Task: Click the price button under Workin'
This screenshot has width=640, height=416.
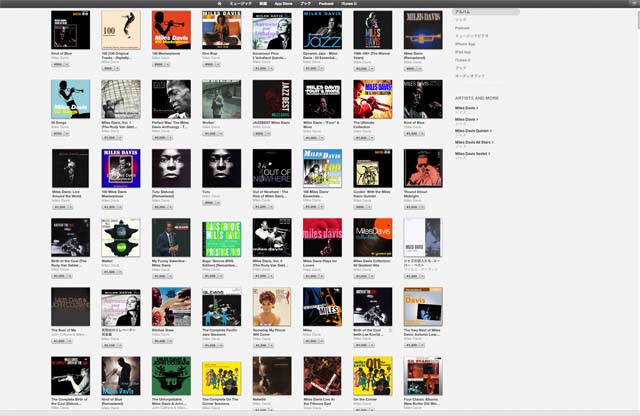Action: click(x=212, y=133)
